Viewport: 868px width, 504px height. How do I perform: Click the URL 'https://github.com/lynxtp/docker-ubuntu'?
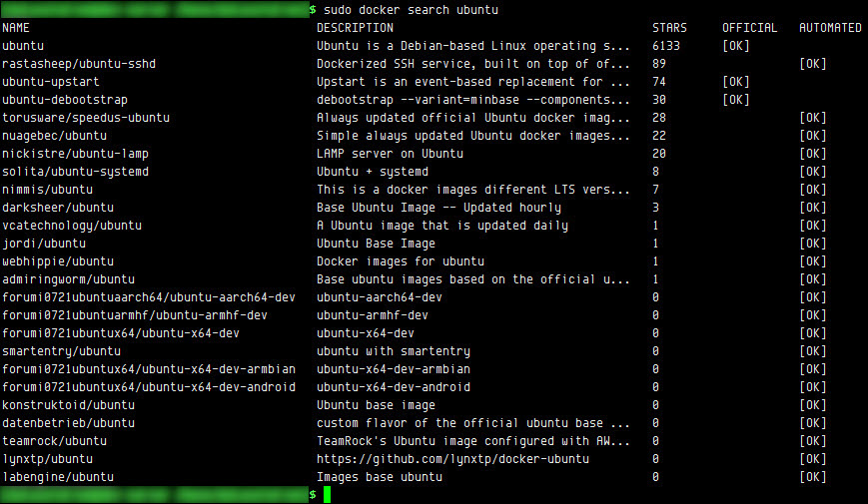coord(452,459)
